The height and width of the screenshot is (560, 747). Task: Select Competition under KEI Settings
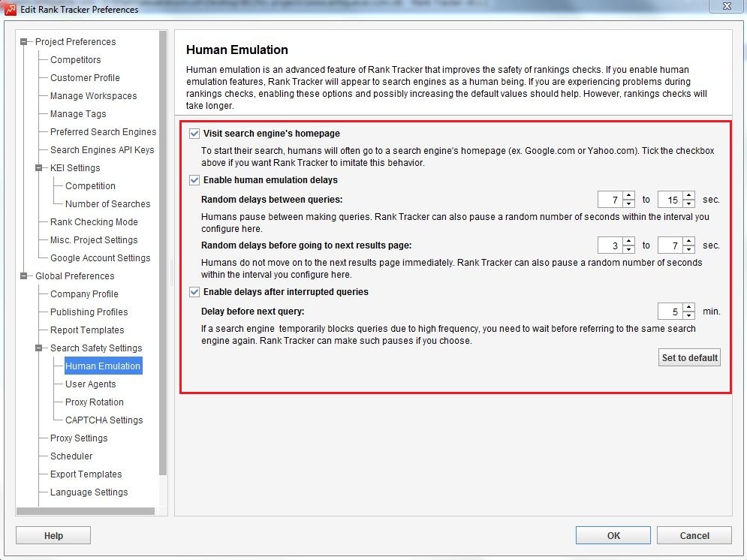tap(91, 186)
